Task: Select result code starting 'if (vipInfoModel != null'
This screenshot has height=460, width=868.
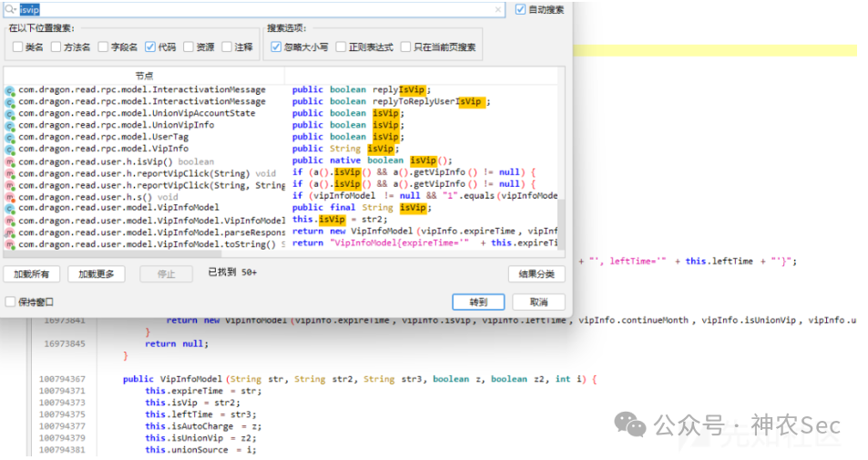Action: point(424,196)
